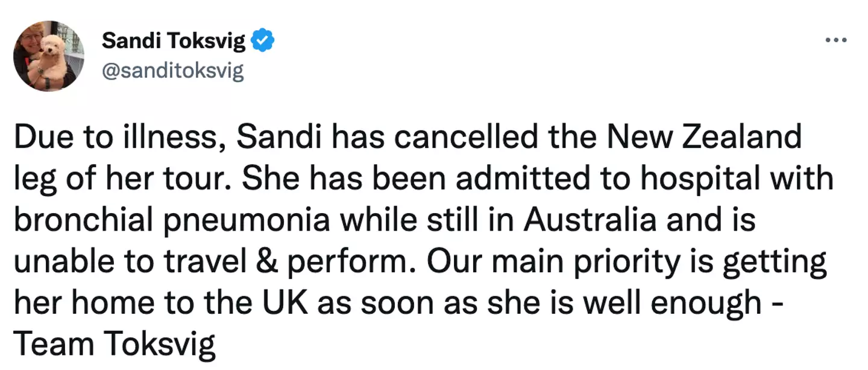The width and height of the screenshot is (868, 370).
Task: Click the 'Team Toksvig' sign-off text
Action: (114, 344)
